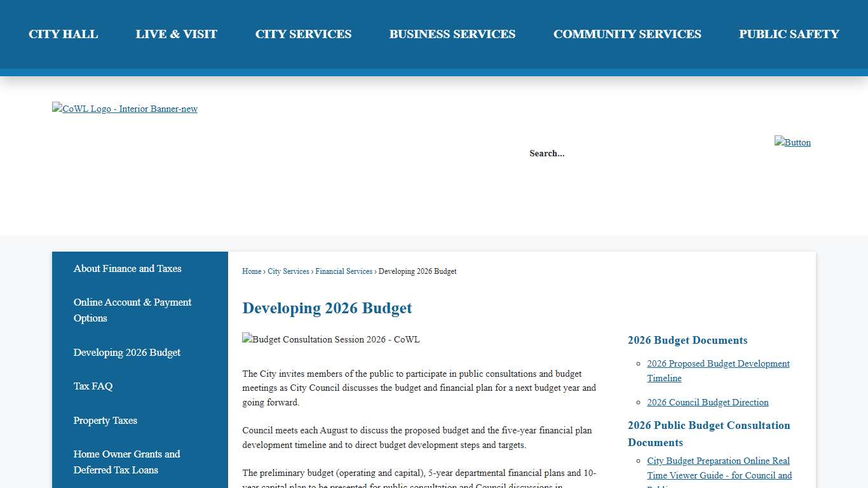868x488 pixels.
Task: Open 2026 Council Budget Direction document
Action: coord(707,402)
